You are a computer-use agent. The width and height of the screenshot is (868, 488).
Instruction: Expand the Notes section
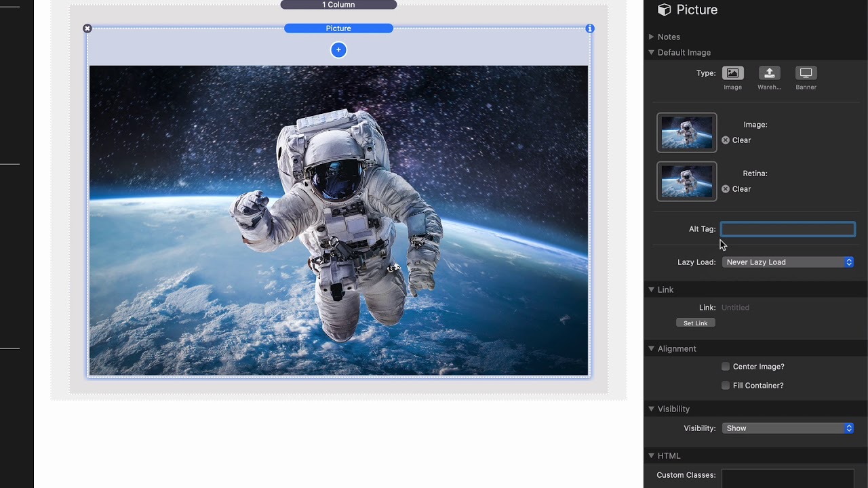[x=651, y=37]
